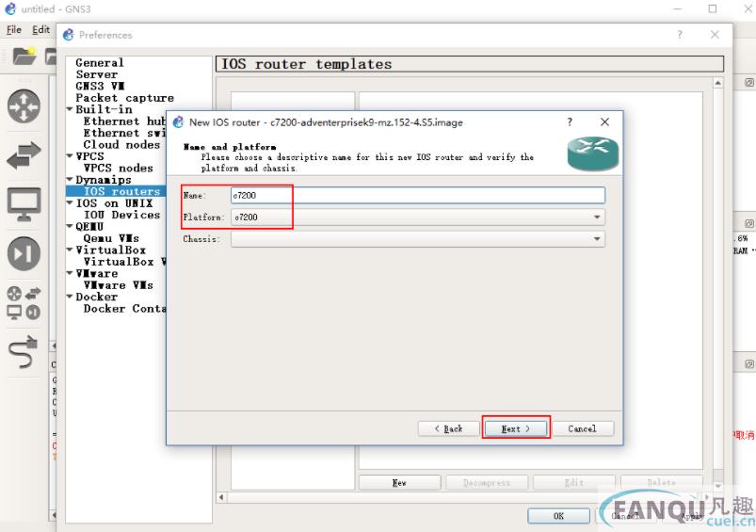Select Ethernet hubs tree item
The width and height of the screenshot is (756, 532).
point(124,121)
